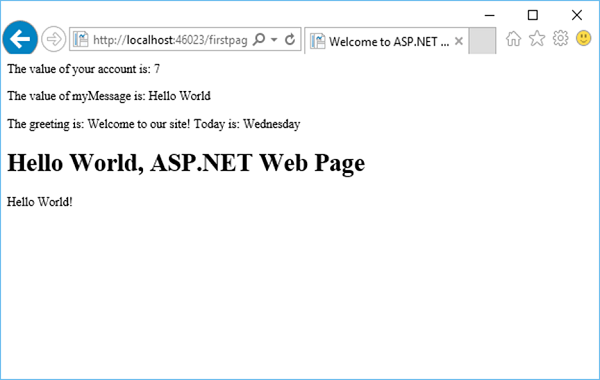
Task: Open the Tools gear menu
Action: (x=560, y=38)
